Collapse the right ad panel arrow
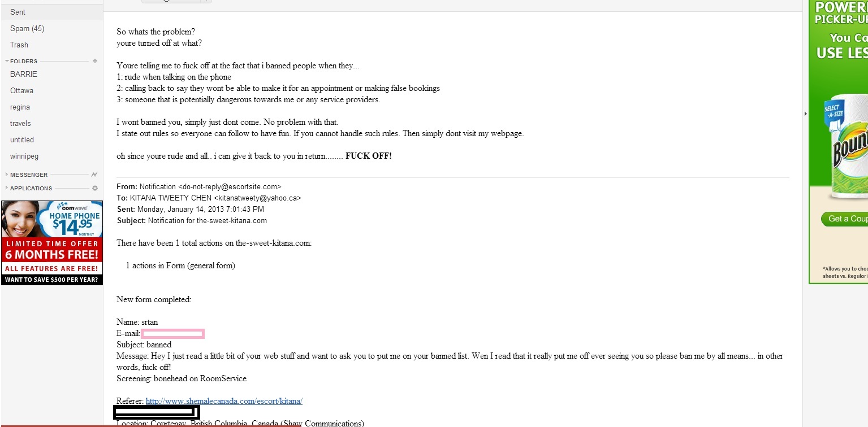The image size is (868, 427). 805,114
